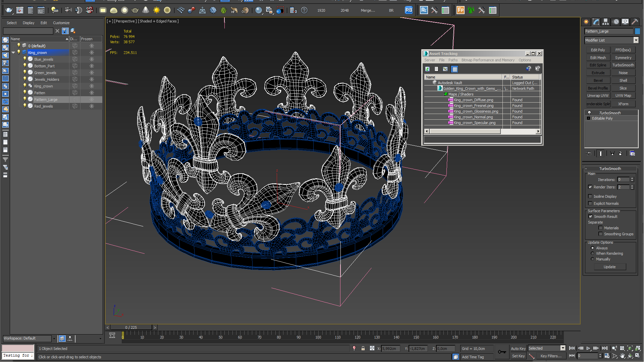
Task: Select the When Rendering update option
Action: (x=592, y=253)
